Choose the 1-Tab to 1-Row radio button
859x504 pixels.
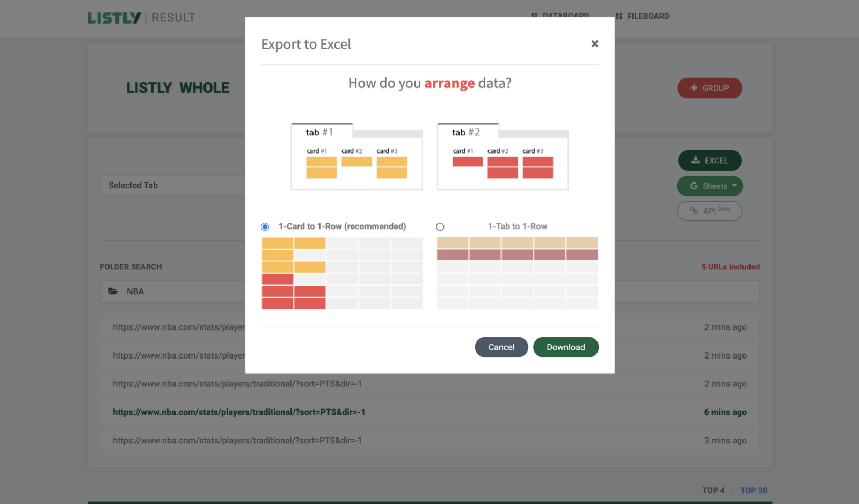coord(440,227)
